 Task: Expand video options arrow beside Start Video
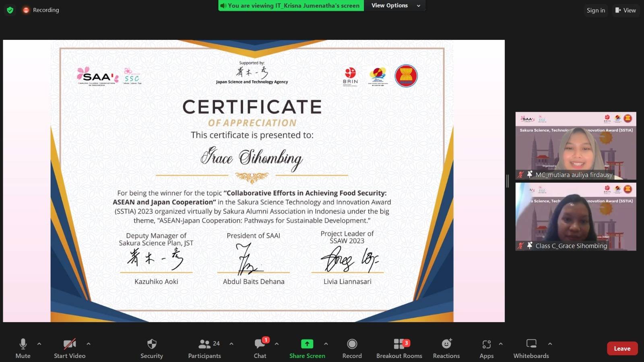[x=89, y=344]
